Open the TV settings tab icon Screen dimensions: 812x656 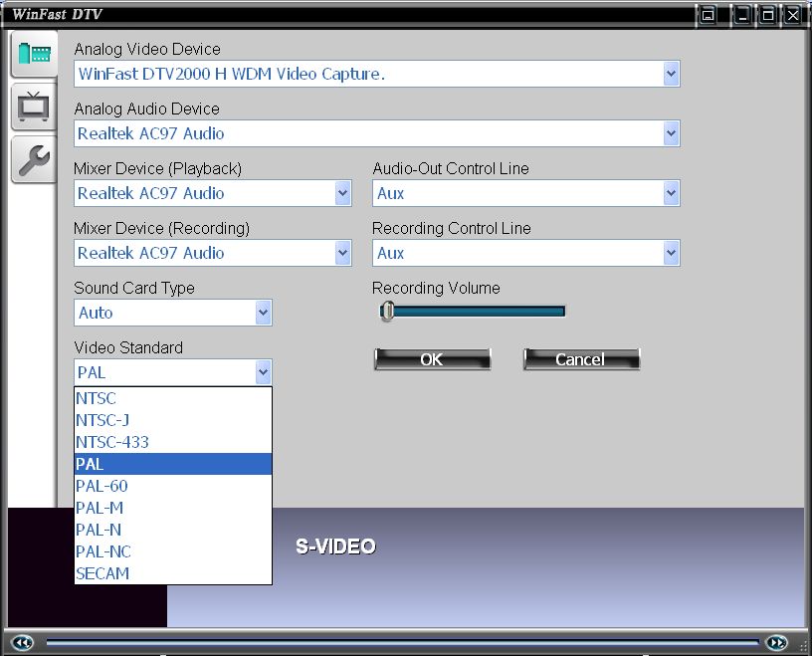[x=34, y=107]
